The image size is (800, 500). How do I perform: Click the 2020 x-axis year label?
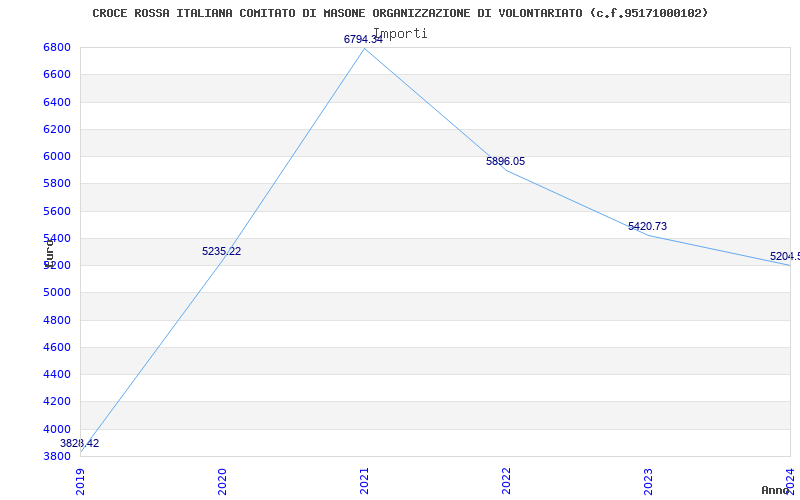(222, 481)
